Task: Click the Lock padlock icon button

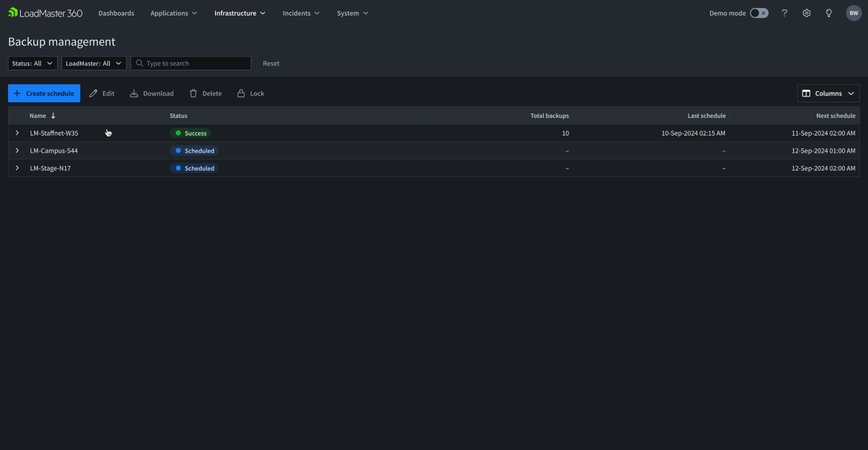Action: 241,93
